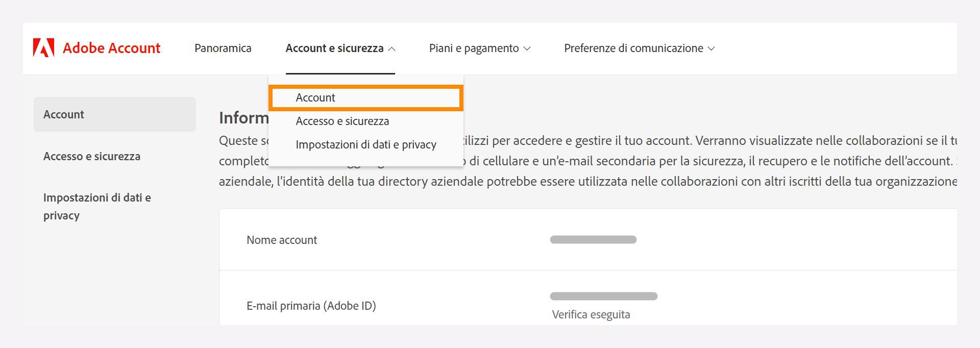980x348 pixels.
Task: Click the Adobe logo icon
Action: click(x=43, y=47)
